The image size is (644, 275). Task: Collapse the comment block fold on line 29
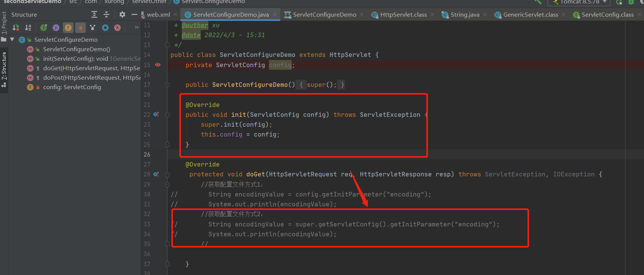click(x=167, y=184)
